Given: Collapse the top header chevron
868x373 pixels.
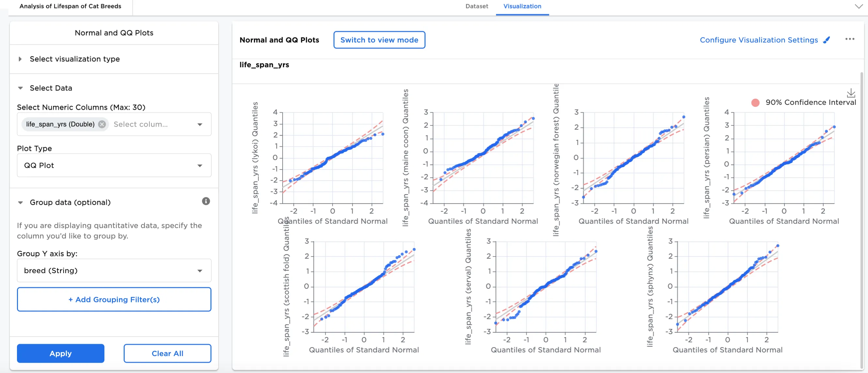Looking at the screenshot, I should 859,7.
